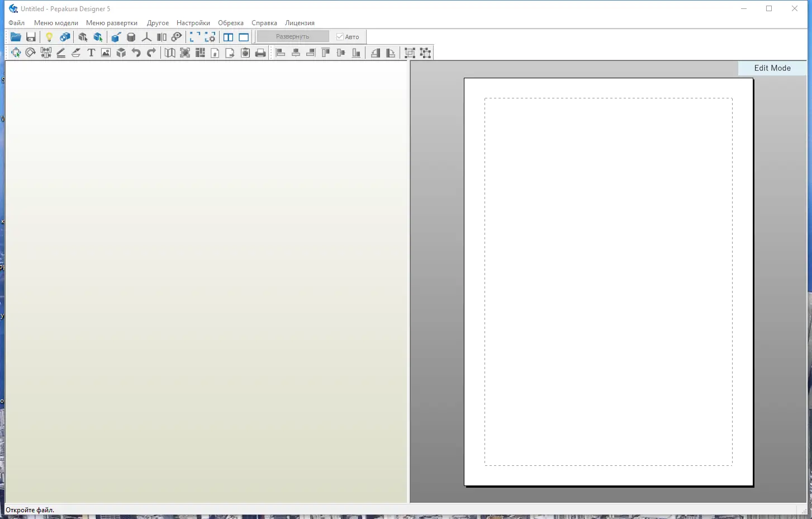The image size is (812, 519).
Task: Open the Справка menu
Action: (264, 23)
